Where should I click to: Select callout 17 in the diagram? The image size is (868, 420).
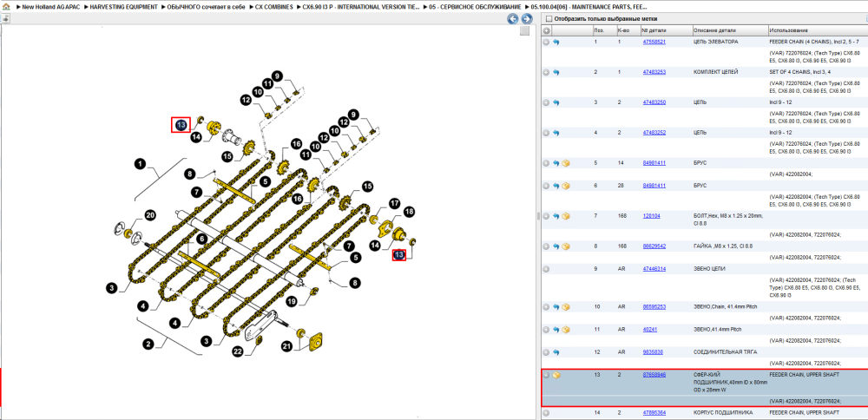(x=394, y=203)
